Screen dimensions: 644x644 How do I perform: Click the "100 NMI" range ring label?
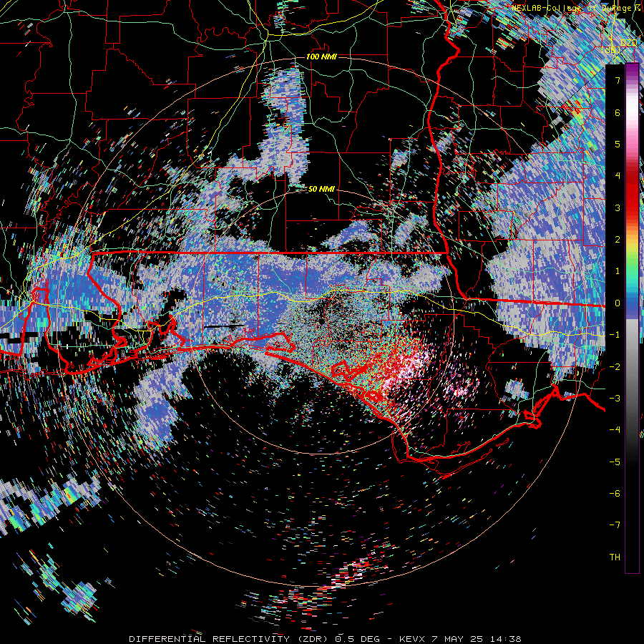[x=321, y=57]
